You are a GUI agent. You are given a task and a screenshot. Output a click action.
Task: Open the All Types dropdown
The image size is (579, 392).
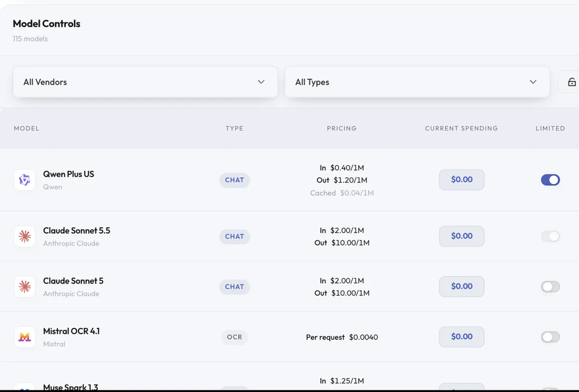click(417, 82)
